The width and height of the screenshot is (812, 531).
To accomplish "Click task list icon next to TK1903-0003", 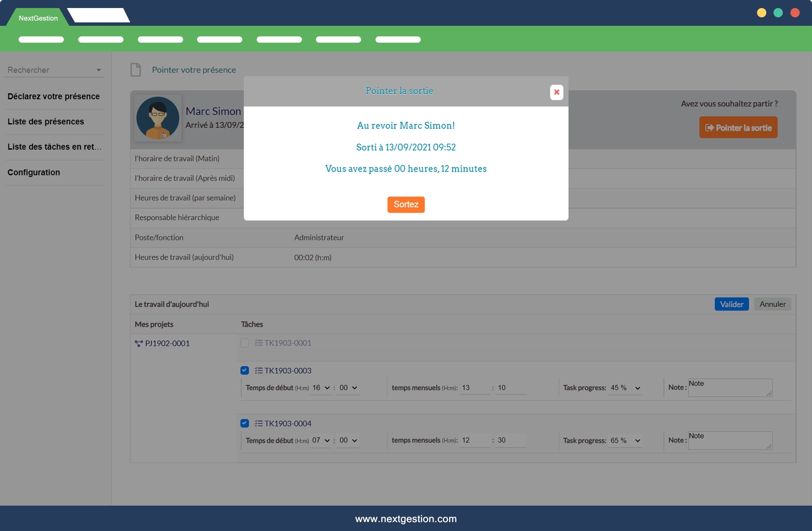I will (258, 371).
